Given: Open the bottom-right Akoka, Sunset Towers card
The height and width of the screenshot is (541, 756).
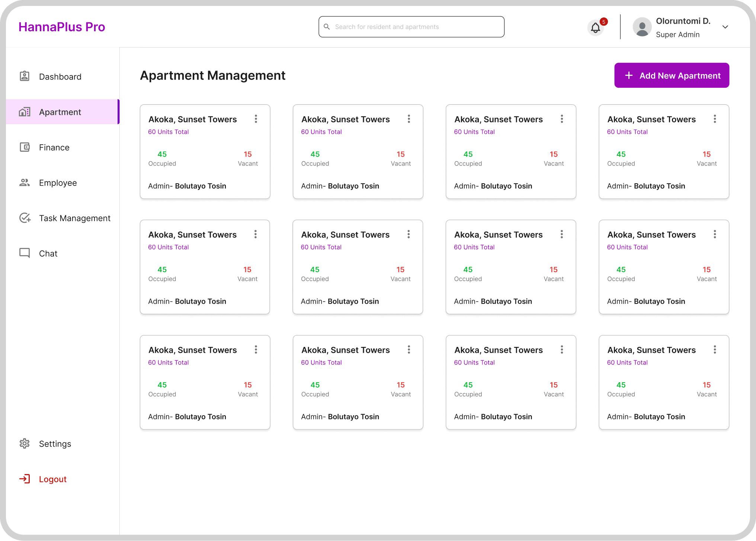Looking at the screenshot, I should [x=664, y=382].
